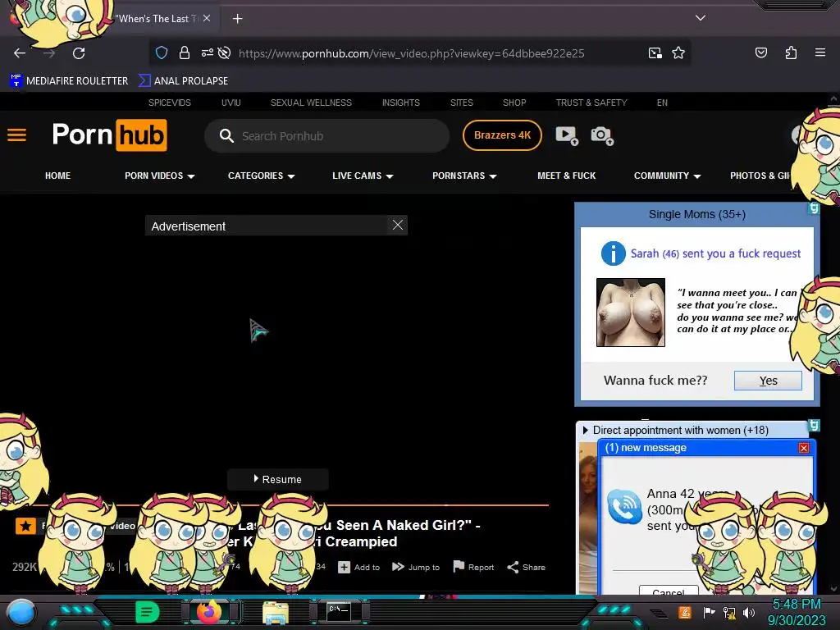Open the tray volume speaker icon

click(749, 612)
